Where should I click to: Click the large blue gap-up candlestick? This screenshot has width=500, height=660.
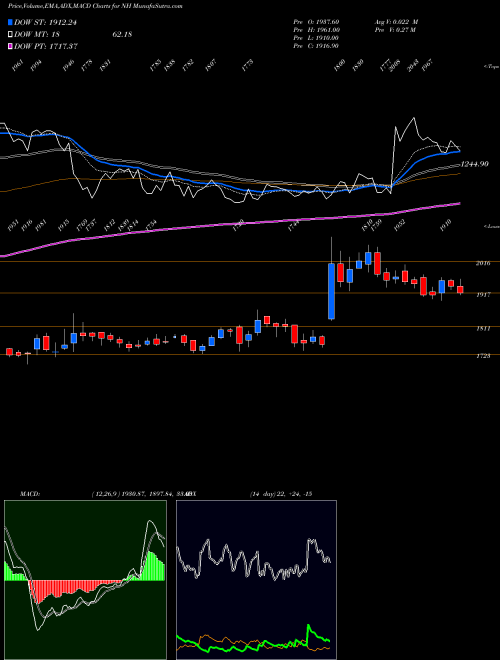[x=332, y=291]
